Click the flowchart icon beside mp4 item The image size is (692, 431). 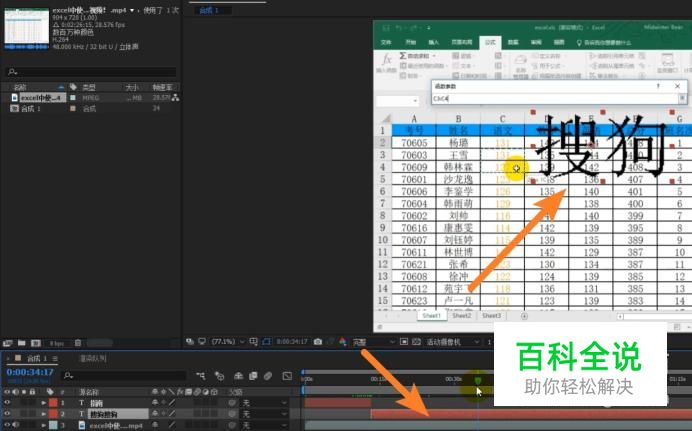(x=175, y=97)
